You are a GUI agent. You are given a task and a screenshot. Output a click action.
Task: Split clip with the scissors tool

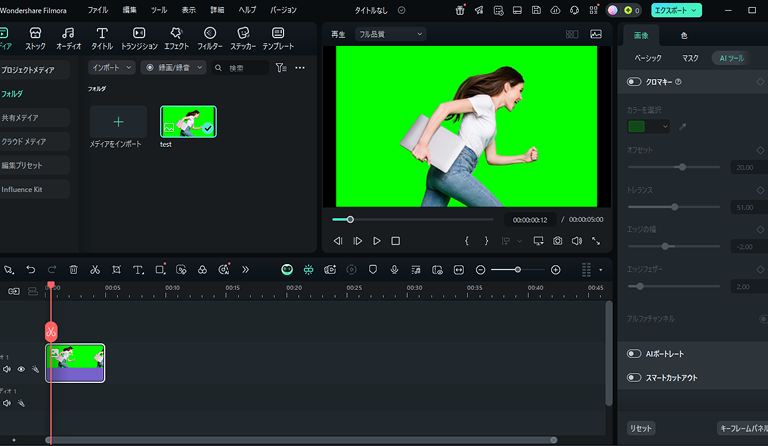[x=95, y=270]
